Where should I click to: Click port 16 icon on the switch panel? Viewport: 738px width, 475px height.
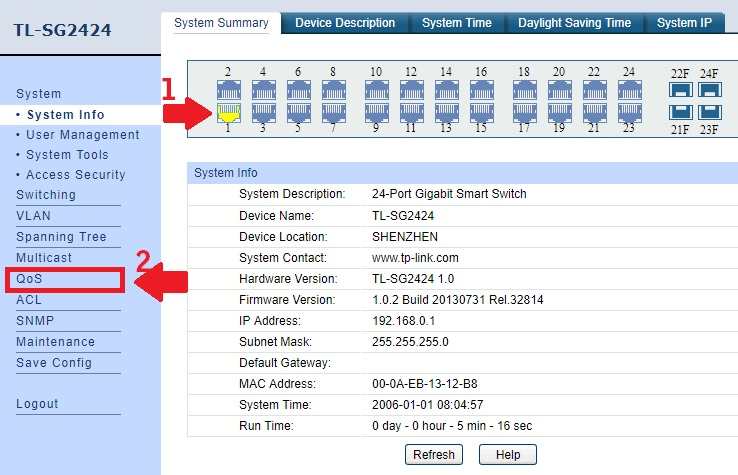click(482, 90)
